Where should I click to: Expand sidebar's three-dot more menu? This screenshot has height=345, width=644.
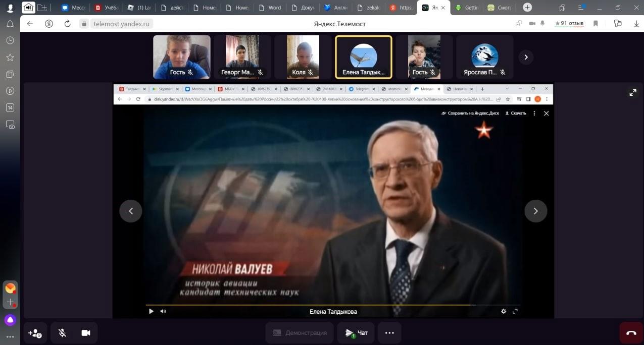click(10, 337)
